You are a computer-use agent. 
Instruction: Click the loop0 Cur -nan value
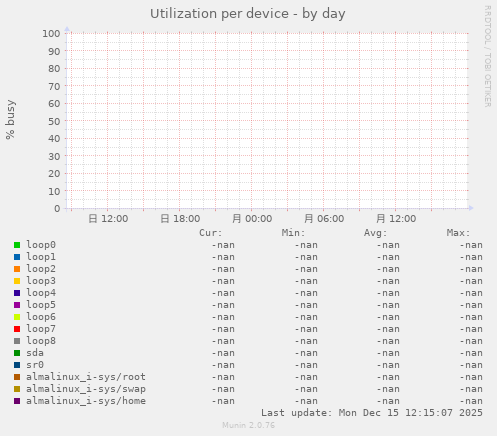[x=223, y=245]
